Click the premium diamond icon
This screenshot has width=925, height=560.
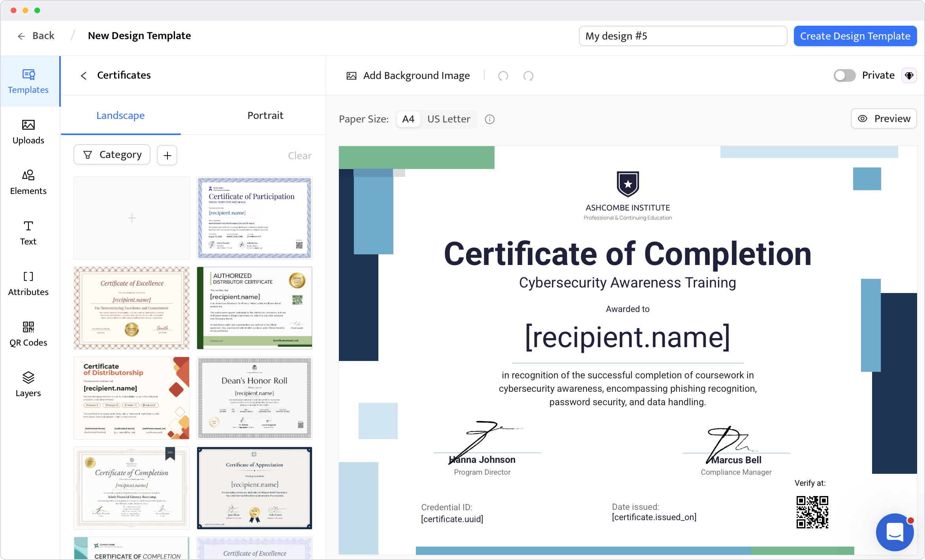pyautogui.click(x=909, y=75)
